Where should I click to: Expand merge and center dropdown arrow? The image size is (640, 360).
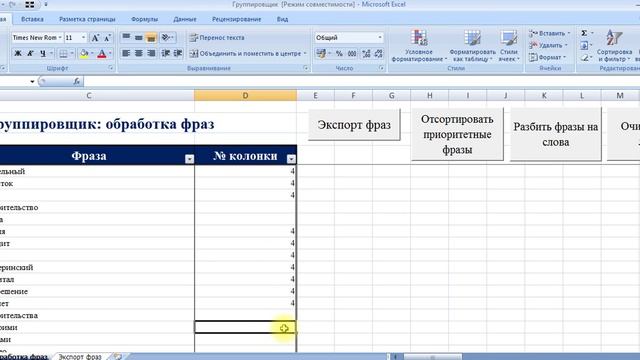tap(305, 53)
